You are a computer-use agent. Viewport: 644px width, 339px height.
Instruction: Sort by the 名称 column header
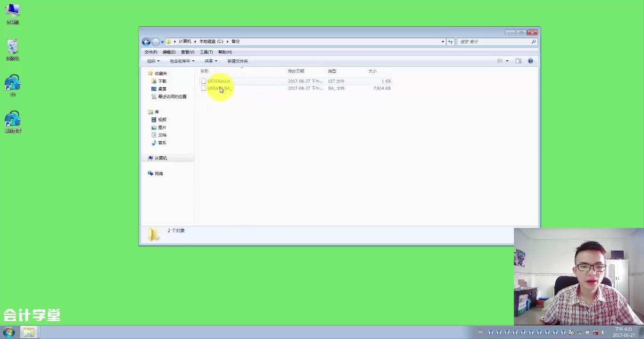[204, 71]
